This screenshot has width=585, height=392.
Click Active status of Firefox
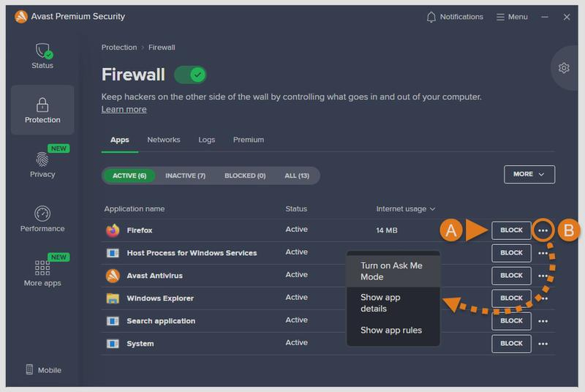[x=297, y=230]
